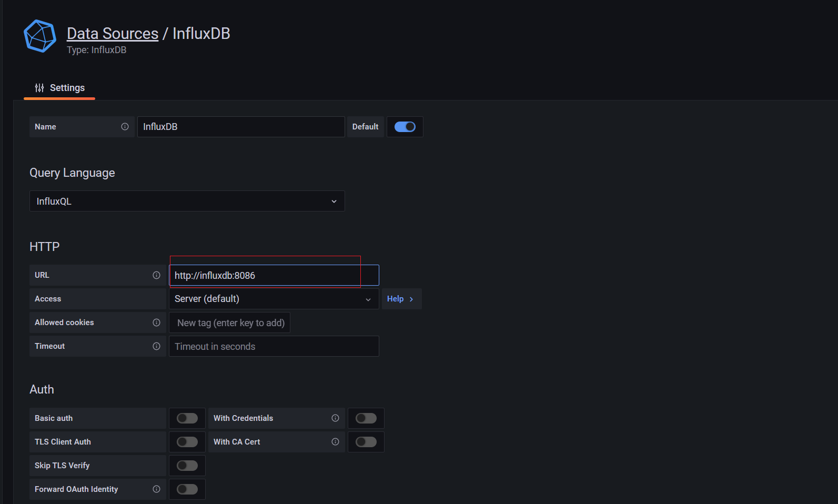
Task: Click the Name field info icon
Action: tap(125, 127)
